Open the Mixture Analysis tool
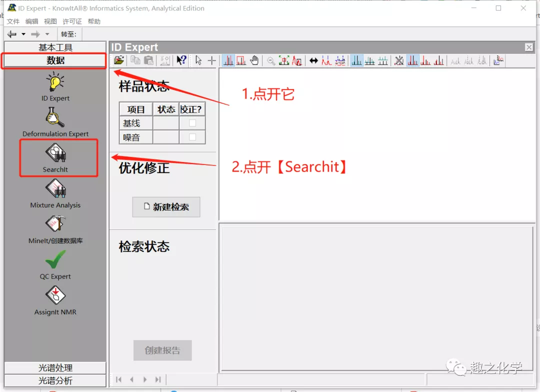Screen dimensions: 540x392 (55, 193)
